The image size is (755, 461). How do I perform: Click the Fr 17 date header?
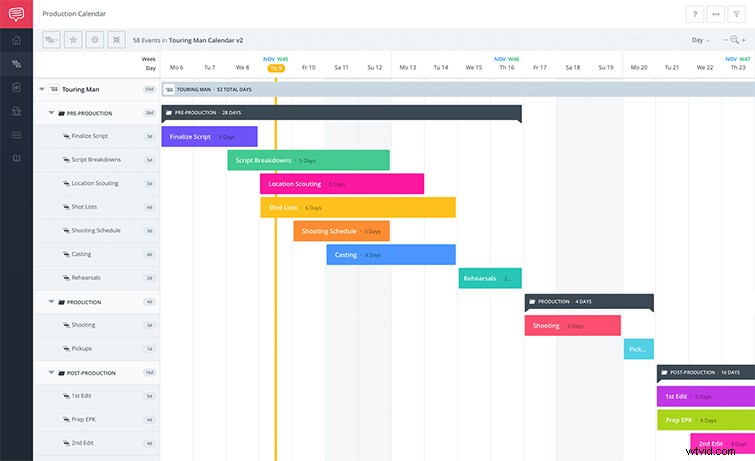coord(540,67)
